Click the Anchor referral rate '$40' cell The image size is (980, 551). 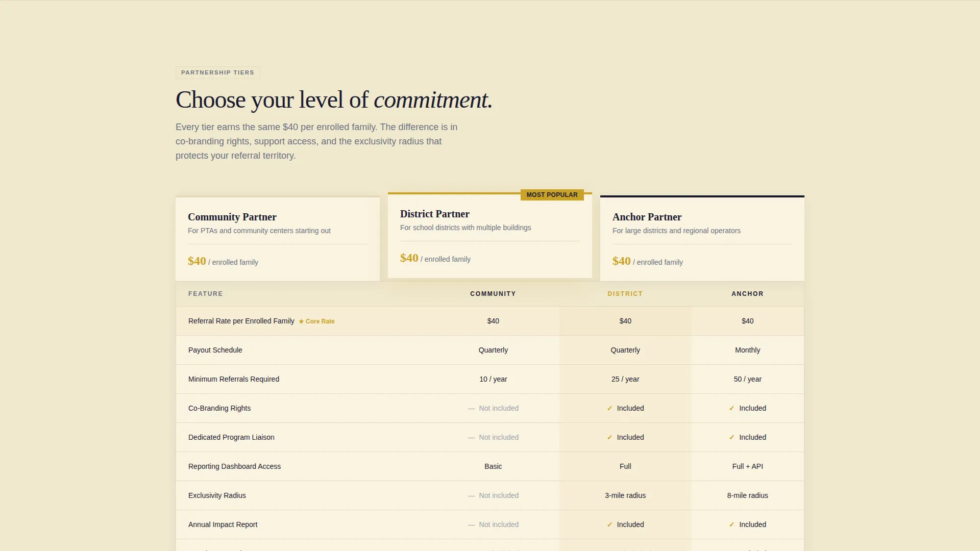click(x=748, y=321)
